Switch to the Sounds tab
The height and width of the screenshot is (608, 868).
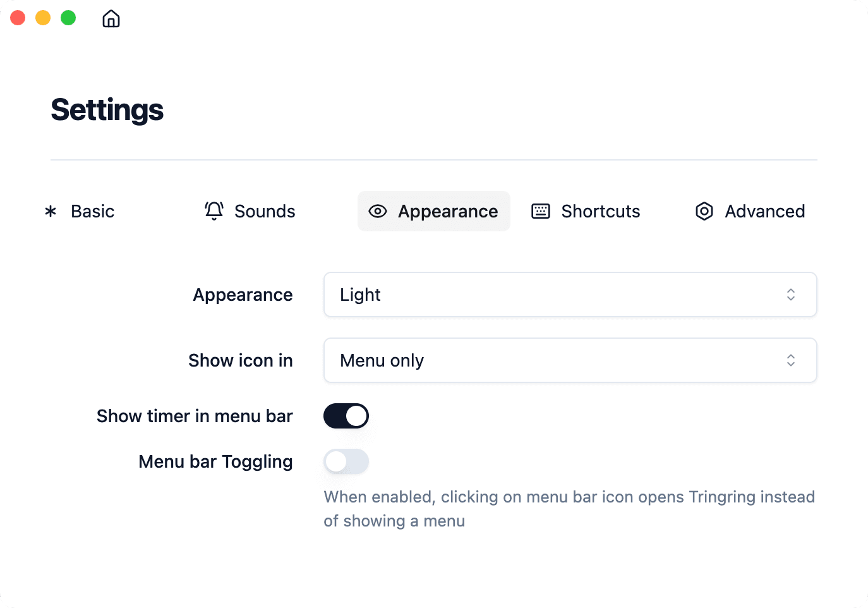coord(265,211)
